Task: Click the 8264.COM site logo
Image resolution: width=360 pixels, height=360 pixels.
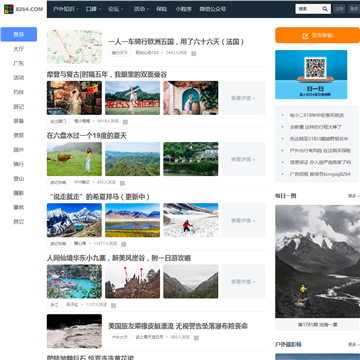Action: [23, 9]
